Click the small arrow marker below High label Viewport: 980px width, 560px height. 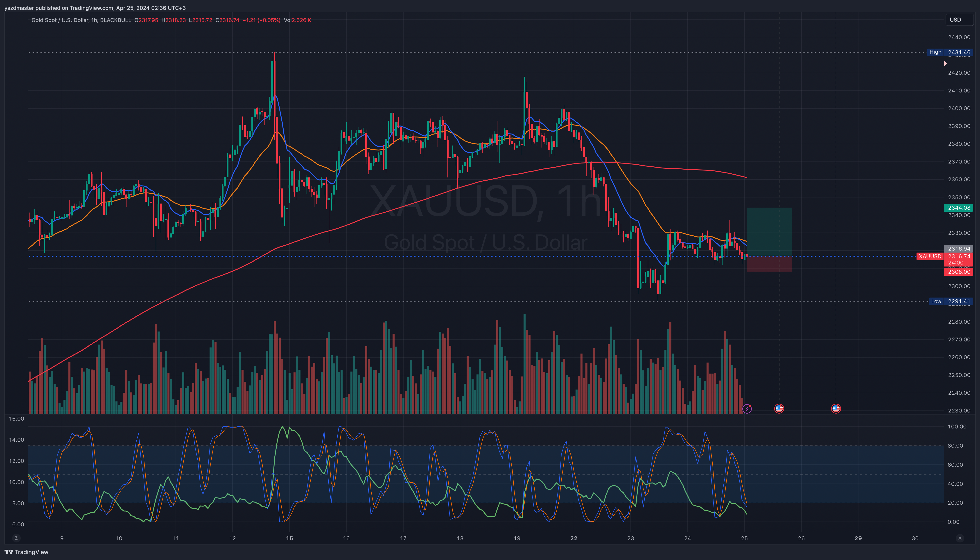945,64
